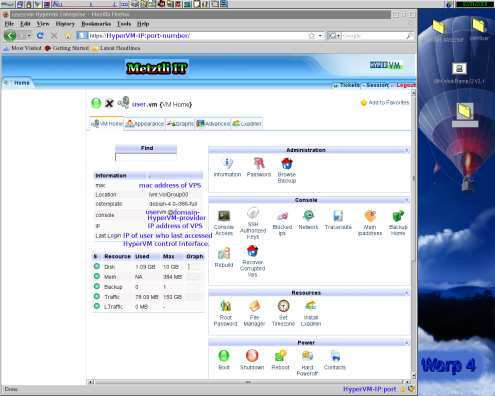The image size is (495, 396).
Task: Open the Tickets link
Action: [x=349, y=85]
